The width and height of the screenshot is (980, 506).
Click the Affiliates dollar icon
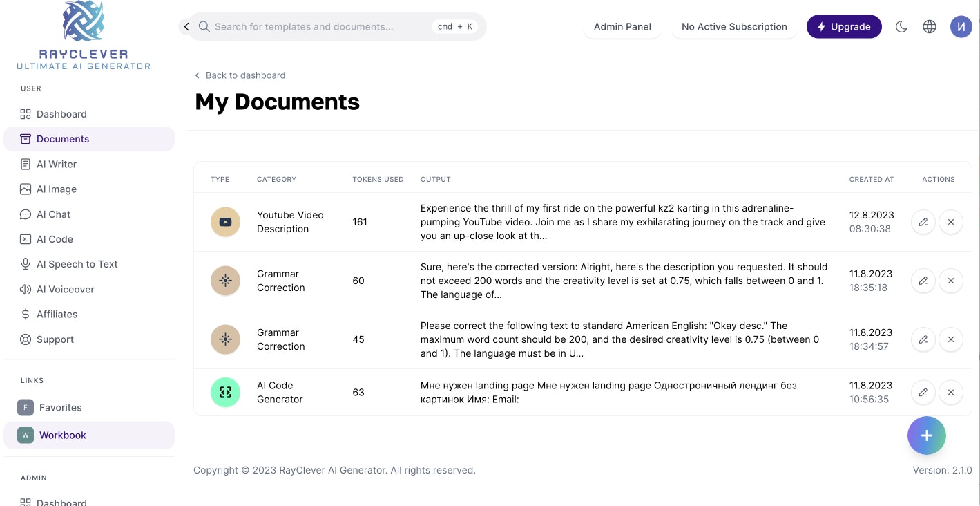click(x=26, y=314)
